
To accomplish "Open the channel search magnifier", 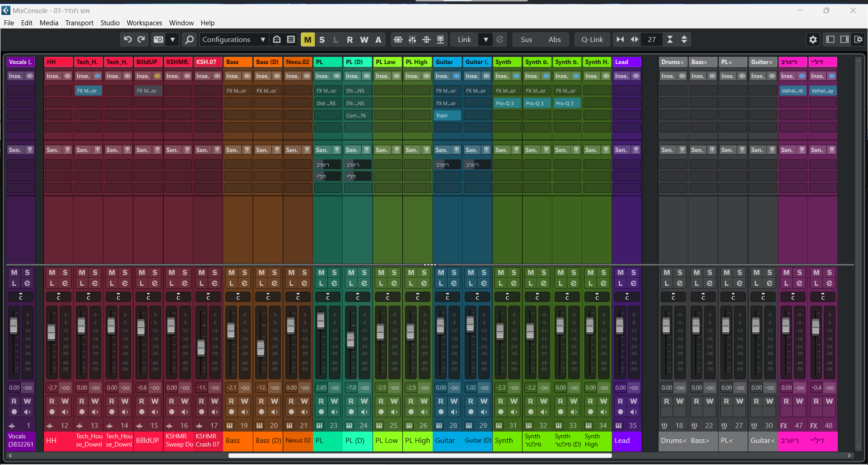I will (x=190, y=40).
